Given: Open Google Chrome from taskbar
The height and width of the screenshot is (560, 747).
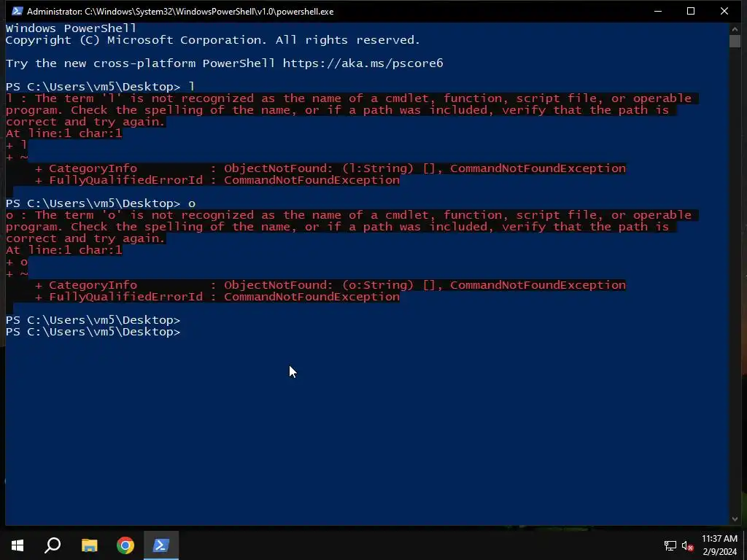Looking at the screenshot, I should pyautogui.click(x=125, y=545).
